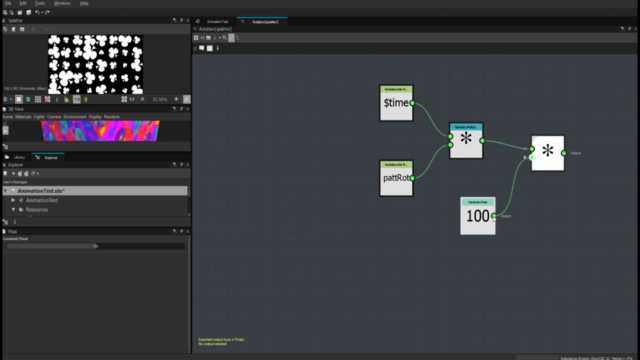This screenshot has width=640, height=360.
Task: Click the magnifier icon in function graph toolbar
Action: 224,38
